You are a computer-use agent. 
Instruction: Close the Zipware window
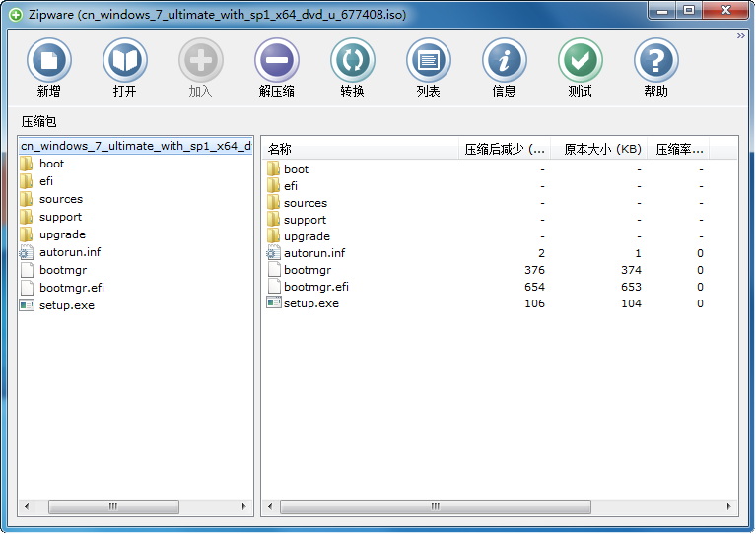pyautogui.click(x=725, y=11)
